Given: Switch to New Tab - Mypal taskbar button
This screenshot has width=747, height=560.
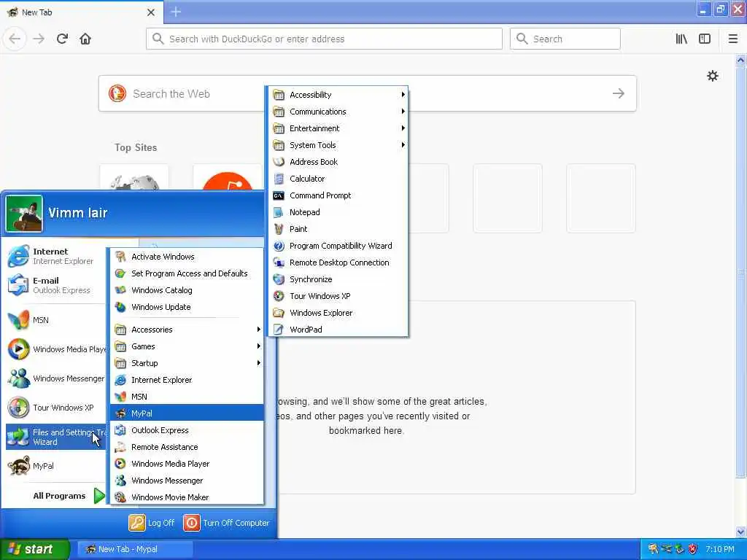Looking at the screenshot, I should pyautogui.click(x=135, y=549).
